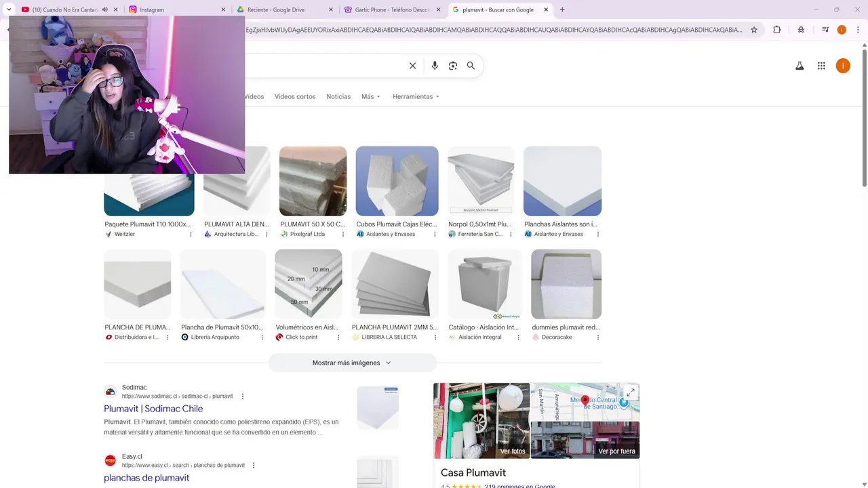
Task: Open the Volumétricos en Aislapol image
Action: point(309,284)
